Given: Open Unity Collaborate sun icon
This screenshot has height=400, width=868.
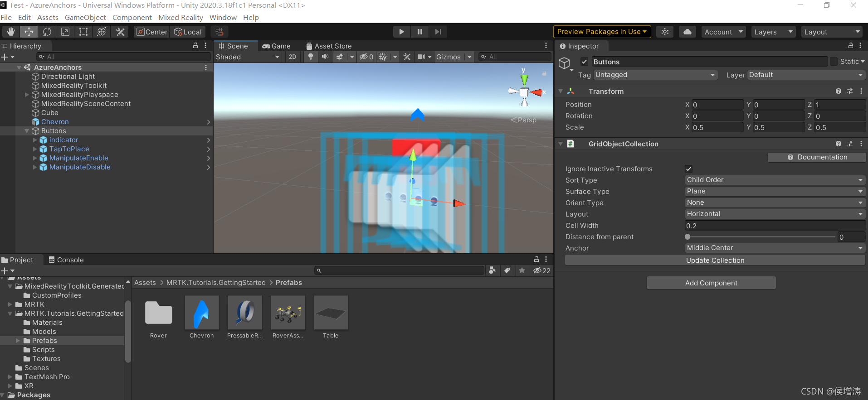Looking at the screenshot, I should point(665,32).
